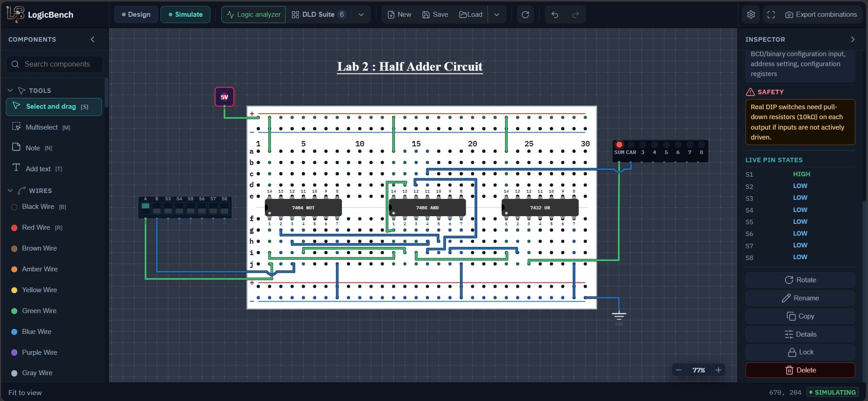The height and width of the screenshot is (401, 868).
Task: Toggle DIP switch S8
Action: [x=224, y=208]
